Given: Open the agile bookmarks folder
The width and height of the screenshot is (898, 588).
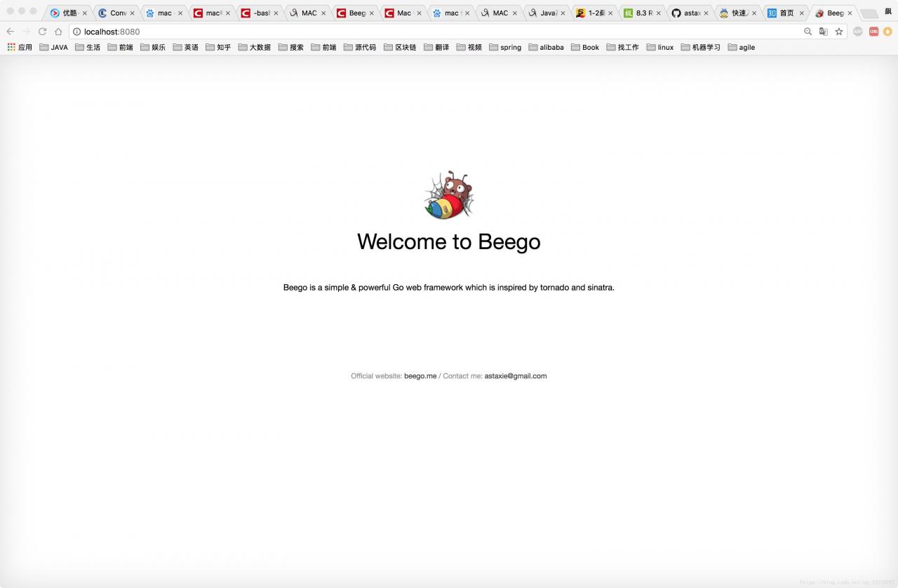Looking at the screenshot, I should point(742,47).
